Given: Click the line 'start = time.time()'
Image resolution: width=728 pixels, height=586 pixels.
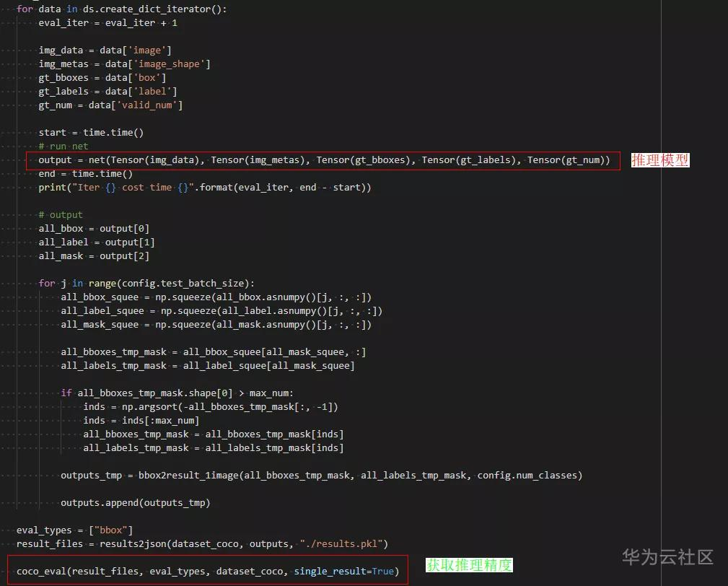Looking at the screenshot, I should pos(91,132).
